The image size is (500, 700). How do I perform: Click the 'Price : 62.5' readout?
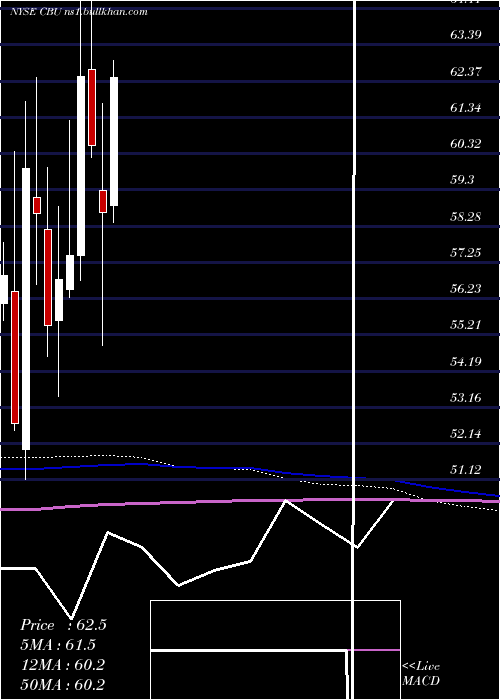tap(63, 625)
